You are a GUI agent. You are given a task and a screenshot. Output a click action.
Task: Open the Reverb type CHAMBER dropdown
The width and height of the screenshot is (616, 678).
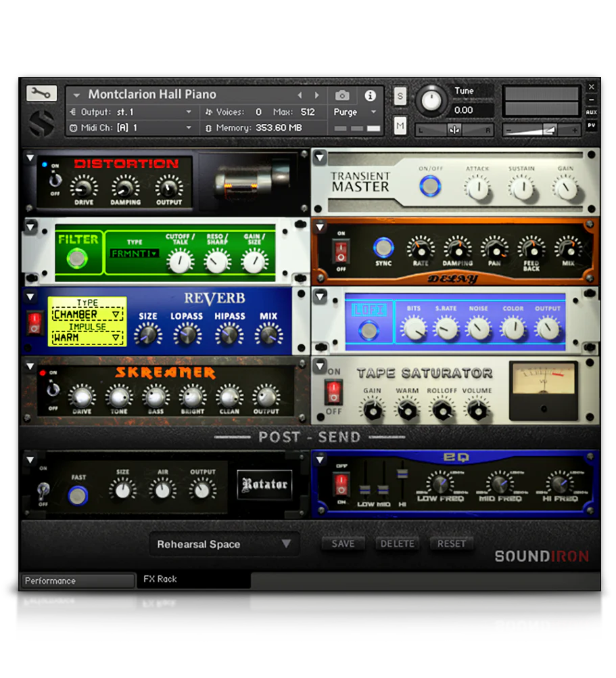(x=88, y=315)
